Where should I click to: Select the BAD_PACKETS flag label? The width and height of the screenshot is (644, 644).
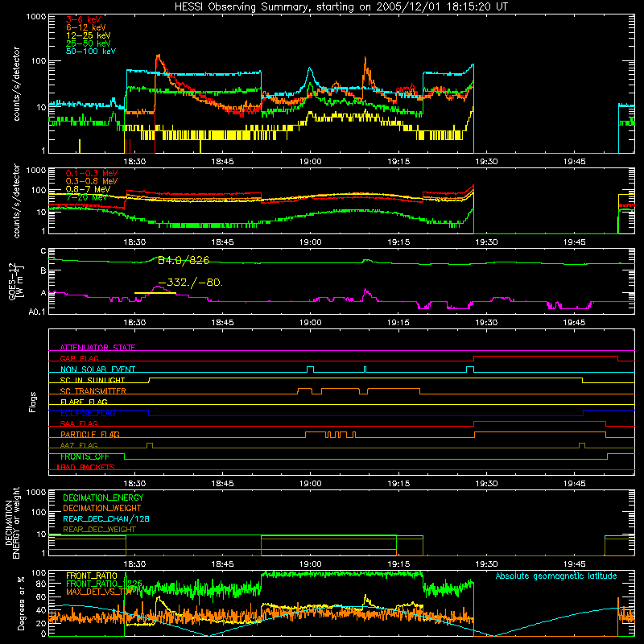86,467
